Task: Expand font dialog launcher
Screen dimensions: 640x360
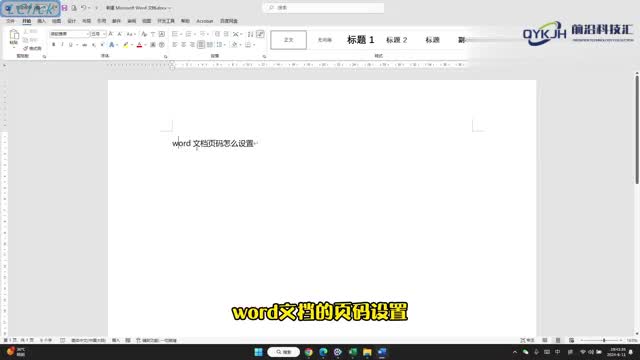Action: coord(165,57)
